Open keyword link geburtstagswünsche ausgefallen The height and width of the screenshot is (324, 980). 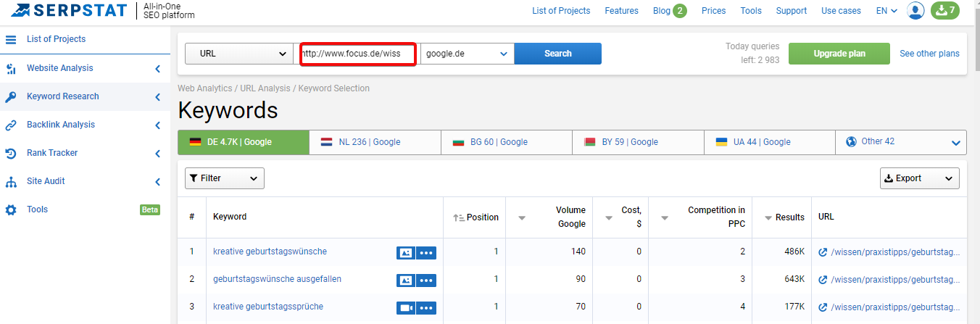(x=277, y=279)
